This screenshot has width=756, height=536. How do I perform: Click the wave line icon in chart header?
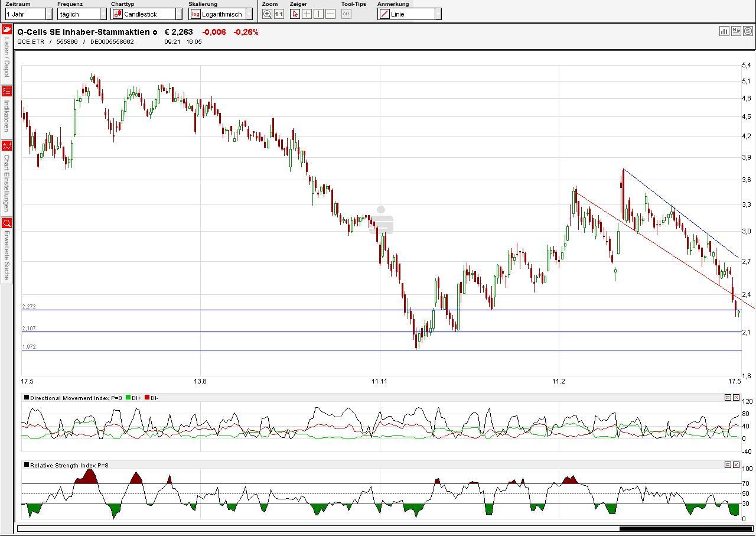tap(748, 31)
